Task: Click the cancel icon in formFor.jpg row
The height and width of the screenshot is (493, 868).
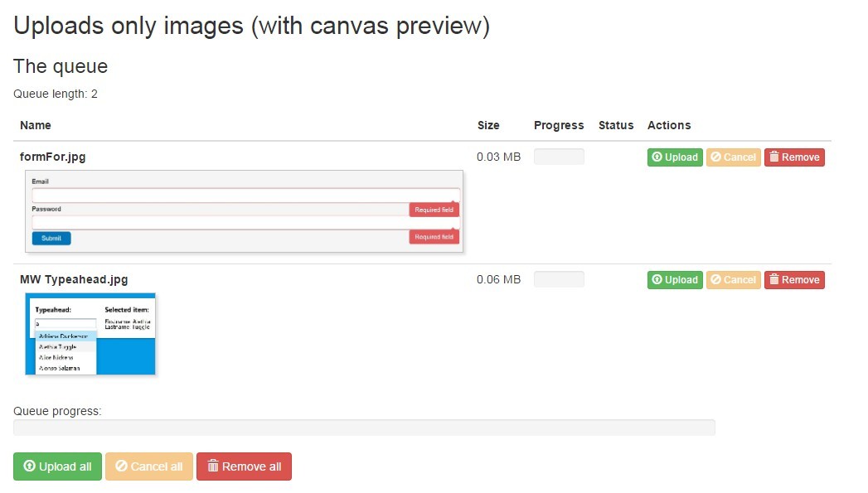Action: (x=716, y=157)
